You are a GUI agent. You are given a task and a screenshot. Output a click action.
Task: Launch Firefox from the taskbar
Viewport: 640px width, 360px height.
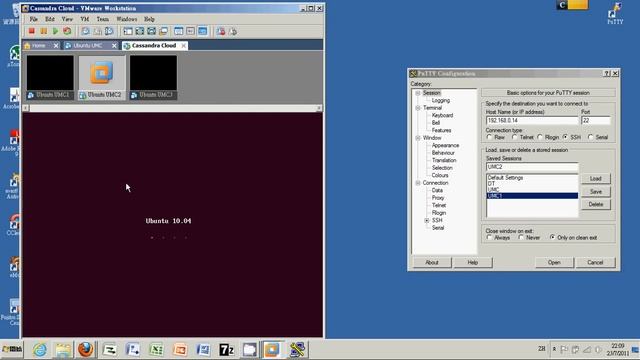(x=85, y=349)
